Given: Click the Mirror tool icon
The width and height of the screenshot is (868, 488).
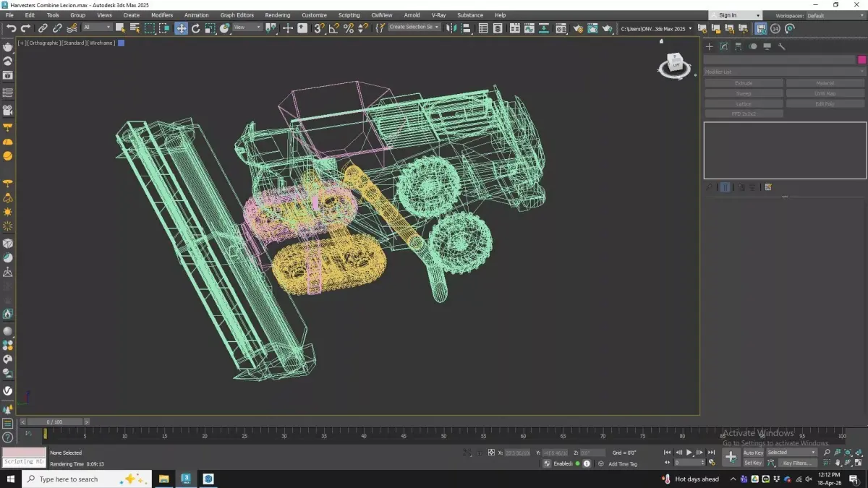Looking at the screenshot, I should (x=451, y=28).
